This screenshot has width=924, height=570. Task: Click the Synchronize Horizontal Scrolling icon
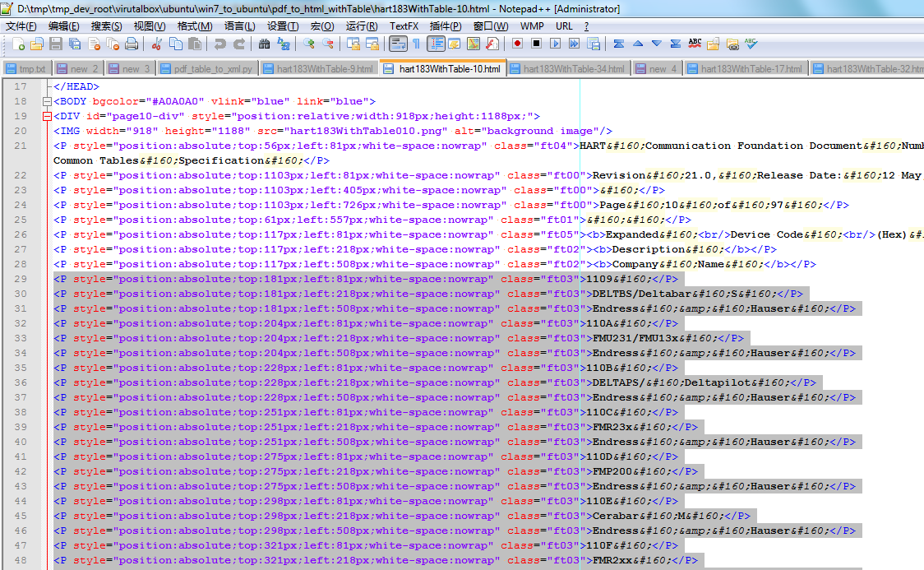pyautogui.click(x=372, y=44)
